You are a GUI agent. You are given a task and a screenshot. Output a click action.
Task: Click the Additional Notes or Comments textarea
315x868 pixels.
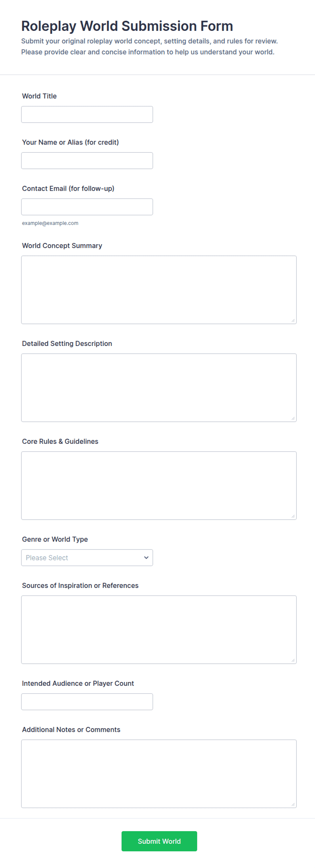pyautogui.click(x=159, y=774)
